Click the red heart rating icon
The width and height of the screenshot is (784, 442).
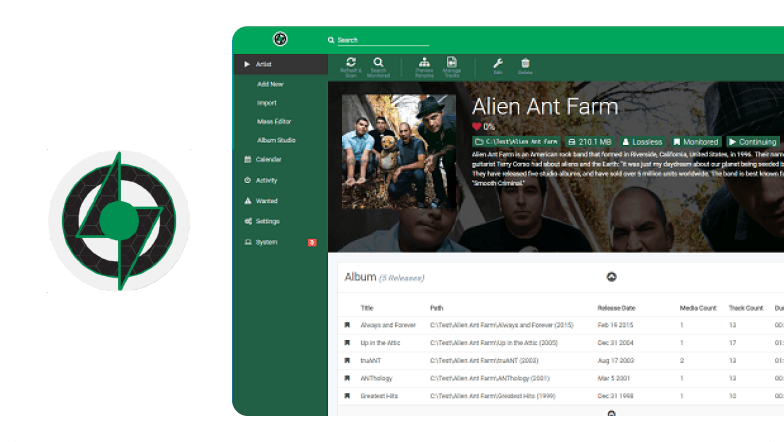point(477,127)
